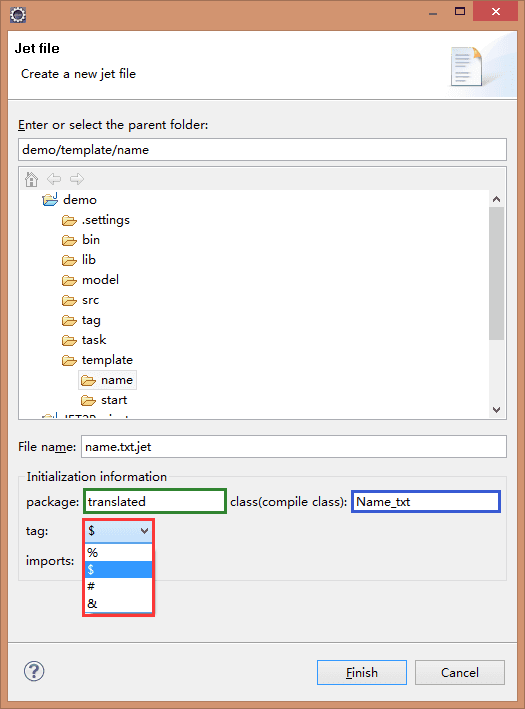
Task: Click the package text field
Action: [x=155, y=501]
